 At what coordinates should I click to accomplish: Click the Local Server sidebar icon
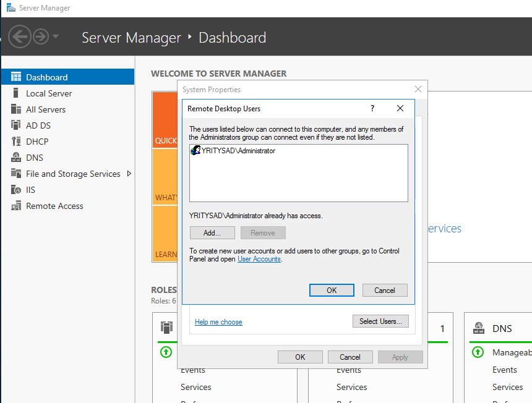(x=15, y=93)
